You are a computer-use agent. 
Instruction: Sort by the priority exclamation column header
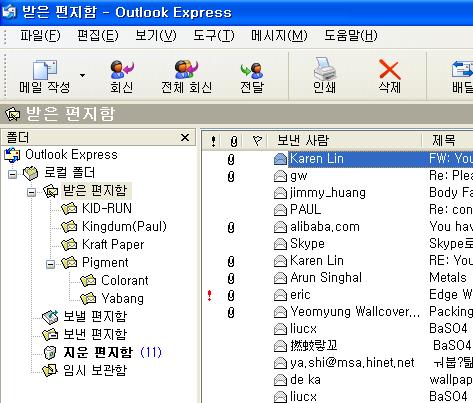coord(213,141)
